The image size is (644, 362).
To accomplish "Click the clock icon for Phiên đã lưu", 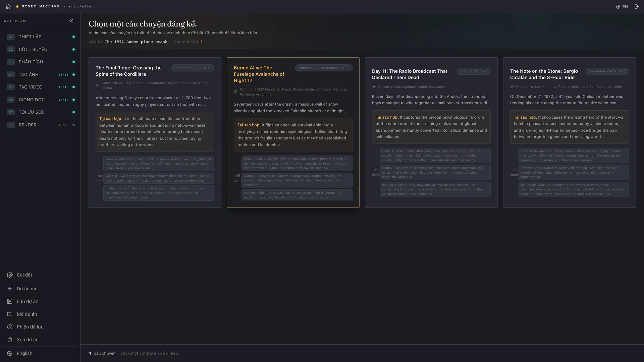I will coord(10,327).
